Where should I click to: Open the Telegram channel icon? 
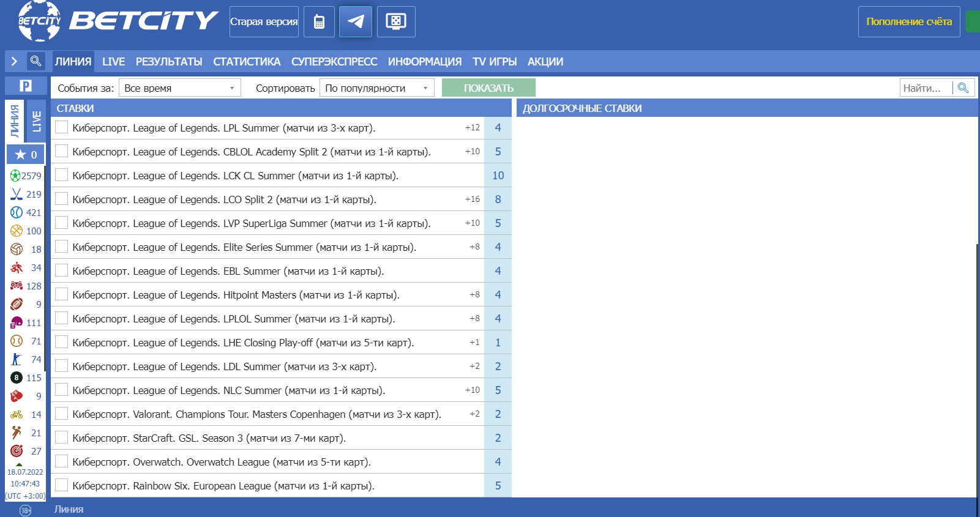point(355,22)
